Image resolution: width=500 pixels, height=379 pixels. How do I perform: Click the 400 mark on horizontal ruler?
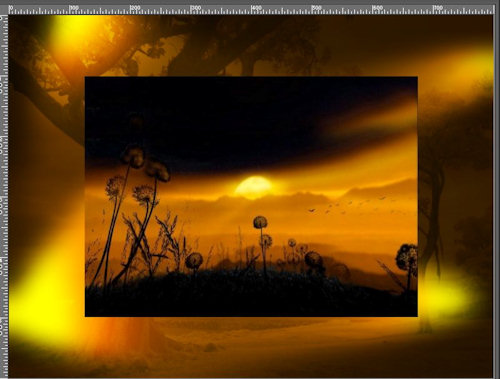click(x=256, y=8)
